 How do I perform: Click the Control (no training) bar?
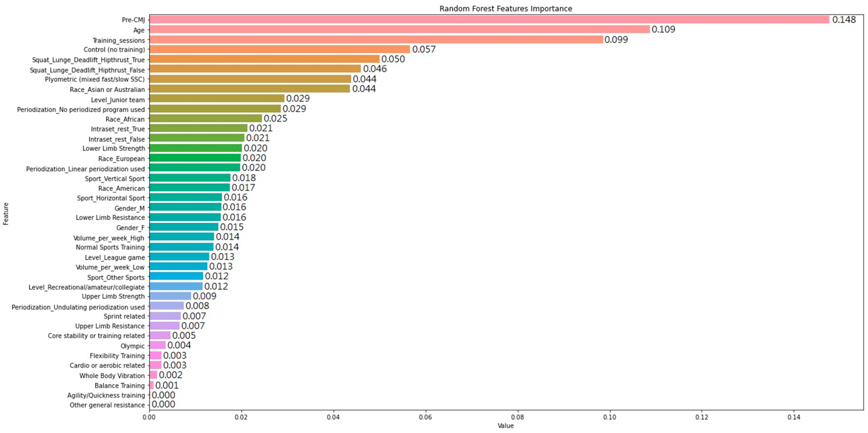pos(279,49)
